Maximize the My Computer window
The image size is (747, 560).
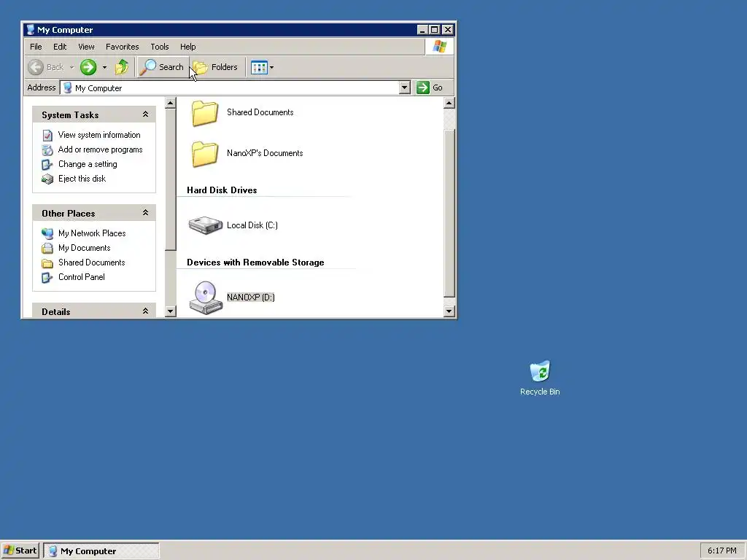coord(435,29)
